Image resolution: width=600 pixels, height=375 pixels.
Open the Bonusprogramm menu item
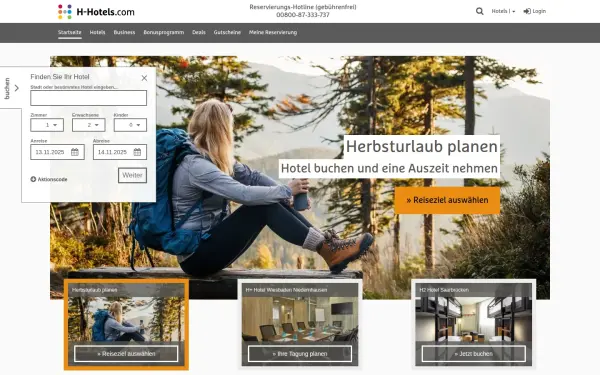[164, 33]
